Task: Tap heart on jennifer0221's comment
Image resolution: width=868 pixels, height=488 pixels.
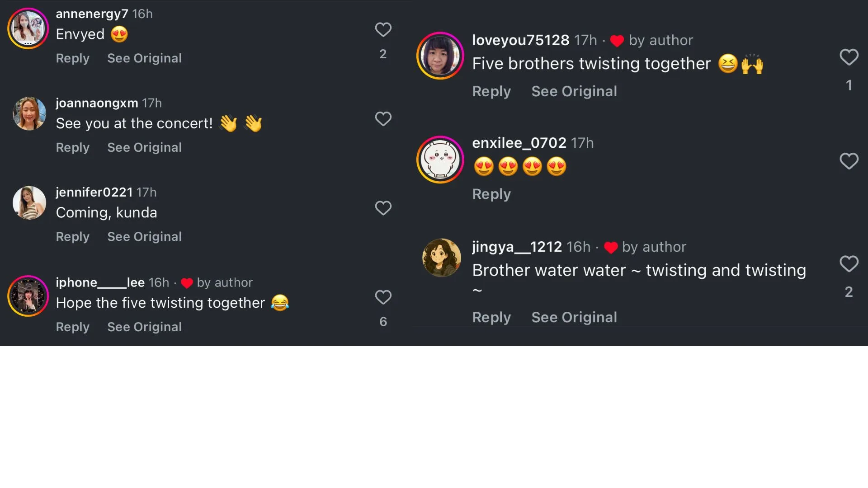Action: [383, 208]
